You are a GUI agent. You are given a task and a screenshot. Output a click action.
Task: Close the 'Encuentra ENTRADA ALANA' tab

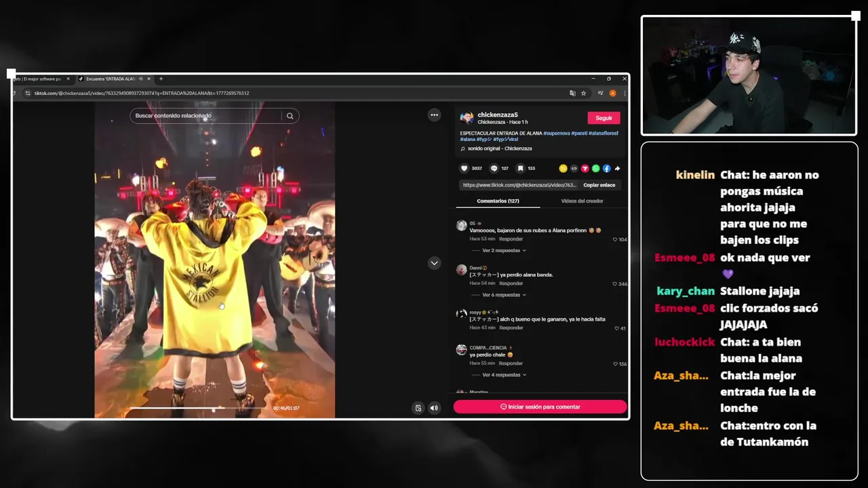[150, 79]
